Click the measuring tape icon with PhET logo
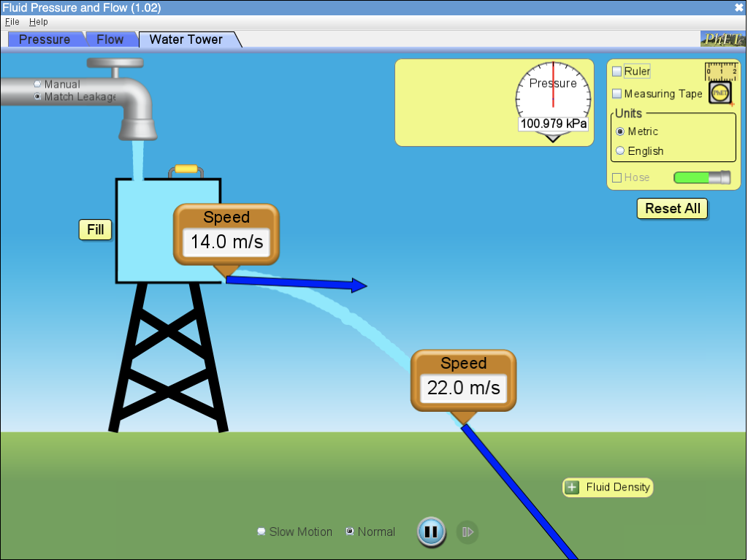Viewport: 748px width, 560px height. pos(720,93)
